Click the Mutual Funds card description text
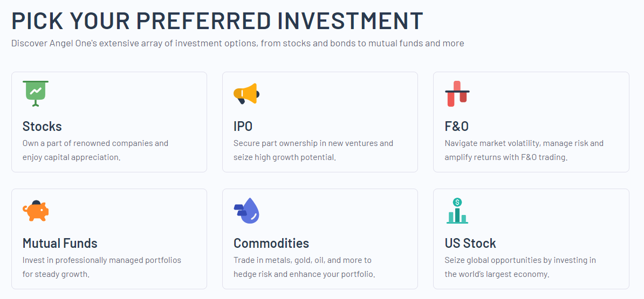Screen dimensions: 644x299 tap(102, 267)
